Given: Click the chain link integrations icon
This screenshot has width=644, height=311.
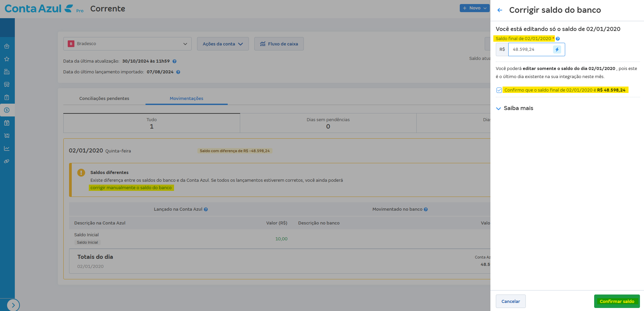Looking at the screenshot, I should [x=7, y=161].
